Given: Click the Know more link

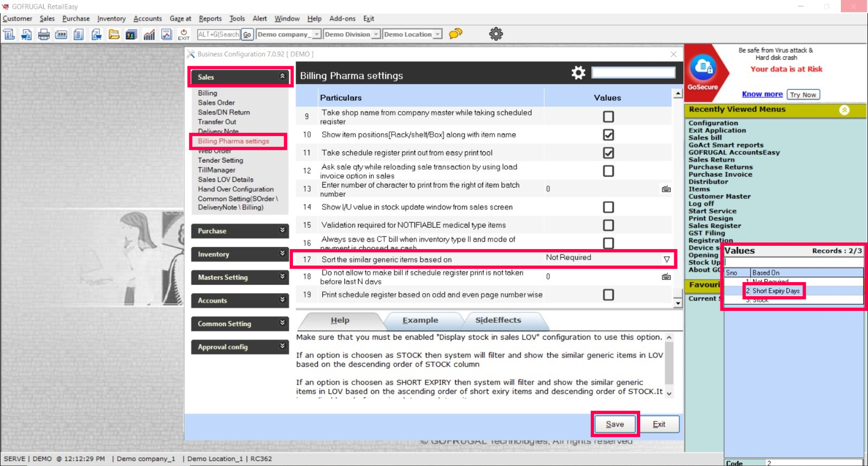Looking at the screenshot, I should tap(762, 94).
